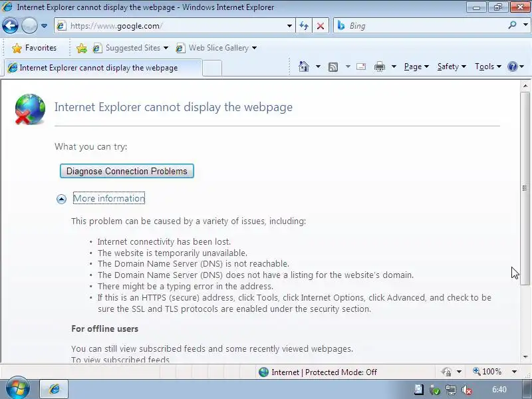This screenshot has height=399, width=532.
Task: Open the recent pages dropdown arrow
Action: [x=44, y=26]
